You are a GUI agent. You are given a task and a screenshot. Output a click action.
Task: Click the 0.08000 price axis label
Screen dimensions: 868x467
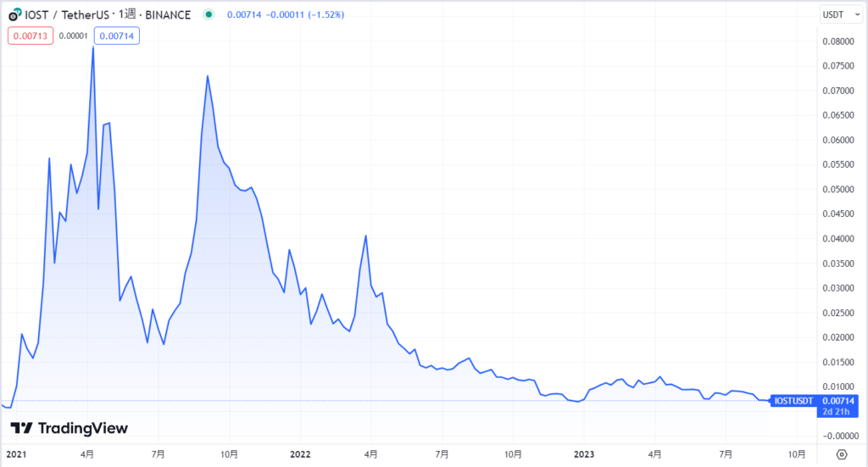tap(837, 42)
